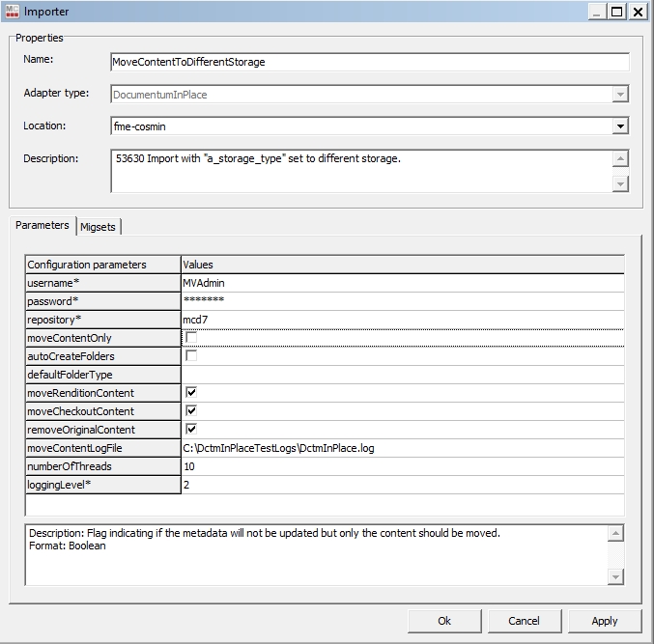Click the Cancel button
654x644 pixels.
click(525, 621)
